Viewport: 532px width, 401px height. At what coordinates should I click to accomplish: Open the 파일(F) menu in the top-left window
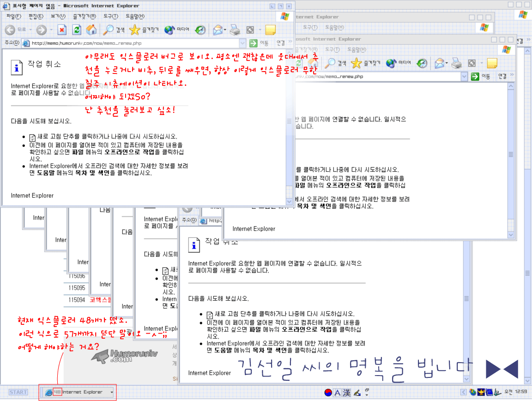[x=13, y=16]
